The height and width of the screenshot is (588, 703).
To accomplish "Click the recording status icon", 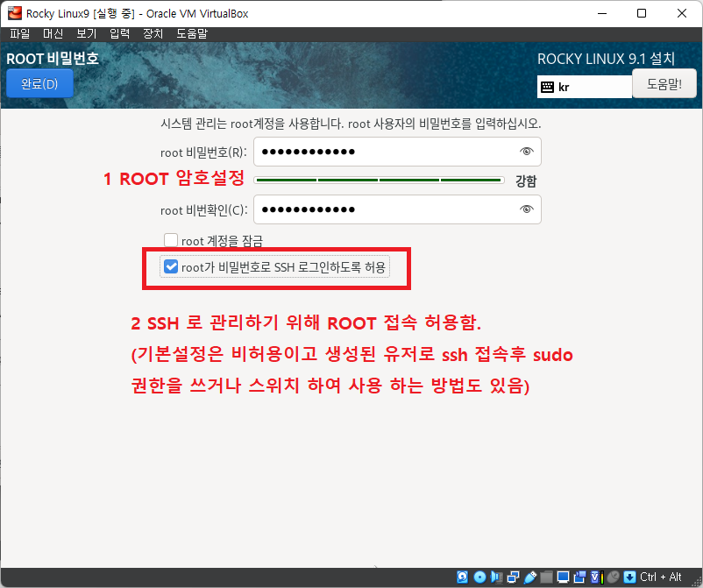I will tap(579, 577).
